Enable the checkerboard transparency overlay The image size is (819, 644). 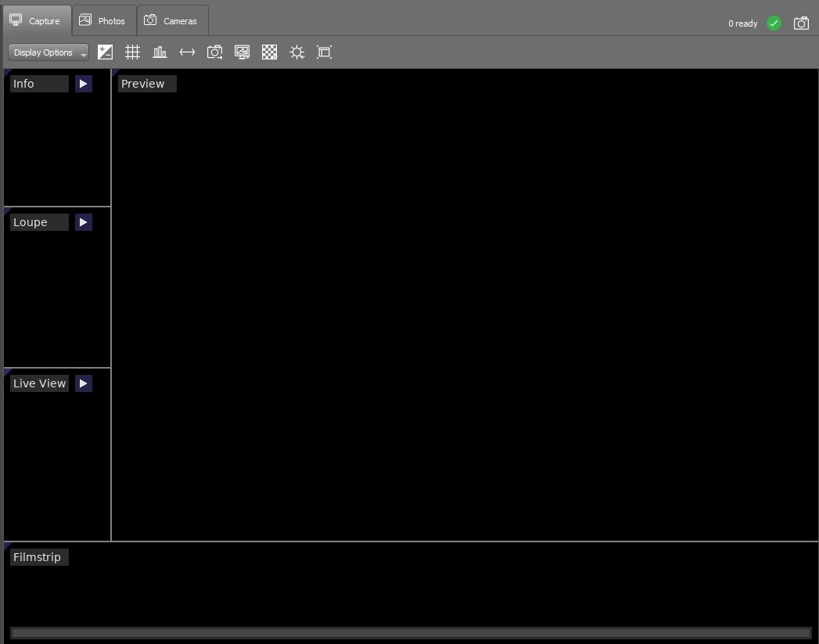[x=269, y=52]
